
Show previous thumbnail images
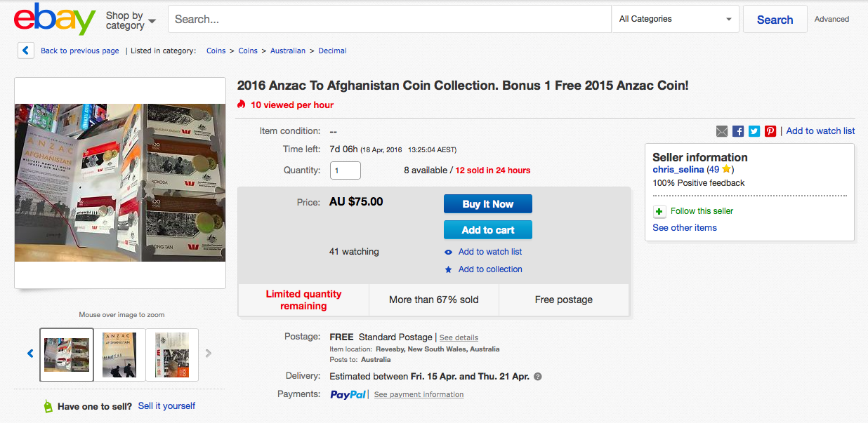(x=30, y=354)
